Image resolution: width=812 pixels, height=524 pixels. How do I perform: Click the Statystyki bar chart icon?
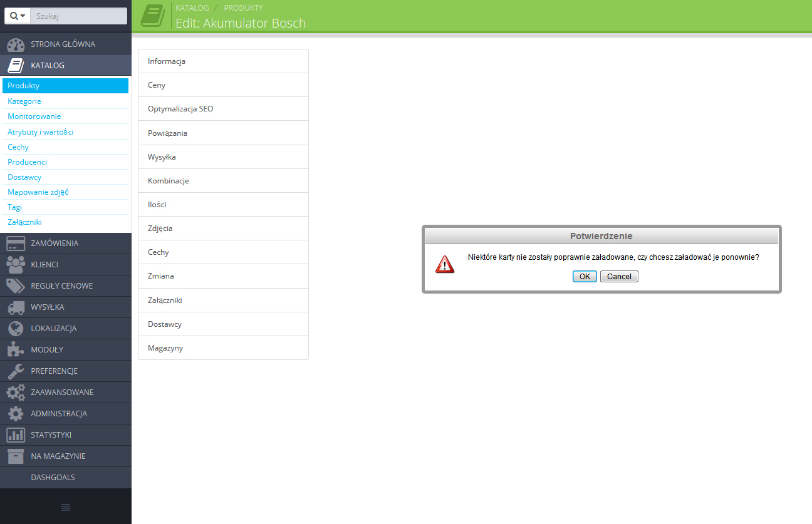point(16,435)
